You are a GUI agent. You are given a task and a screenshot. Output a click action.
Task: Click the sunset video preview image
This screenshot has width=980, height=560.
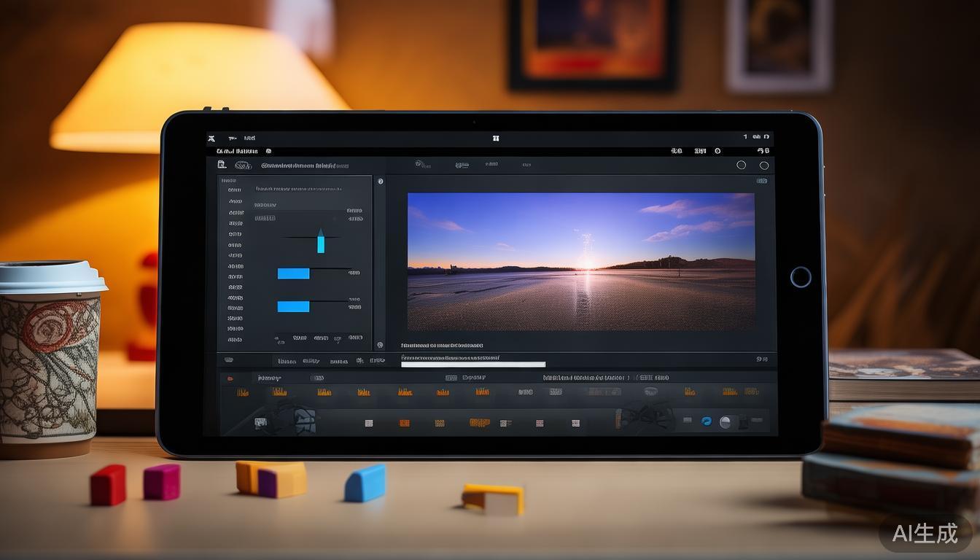[580, 261]
